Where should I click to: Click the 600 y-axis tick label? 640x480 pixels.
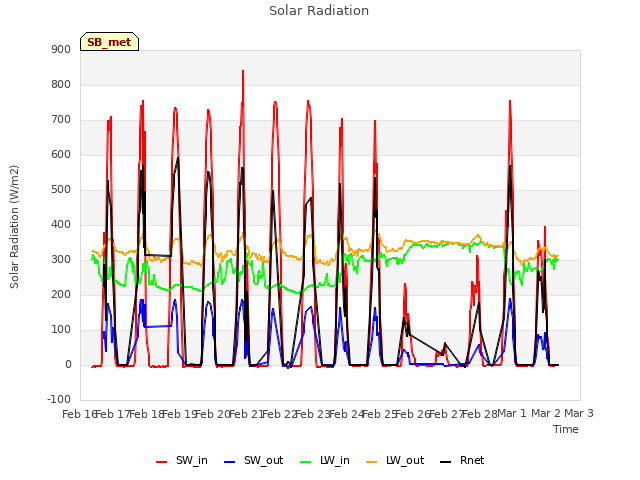point(61,155)
